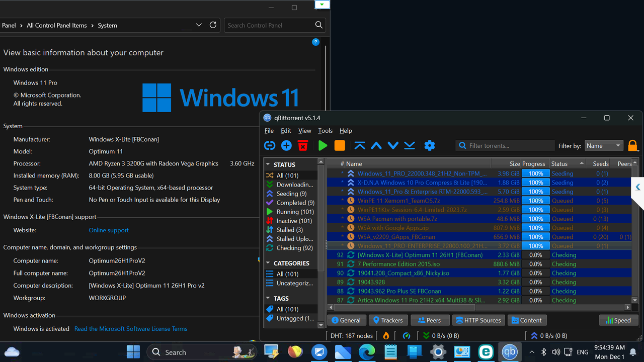Click side panel chevron at qBittorrent right edge
Screen dimensions: 644x362
[x=637, y=187]
